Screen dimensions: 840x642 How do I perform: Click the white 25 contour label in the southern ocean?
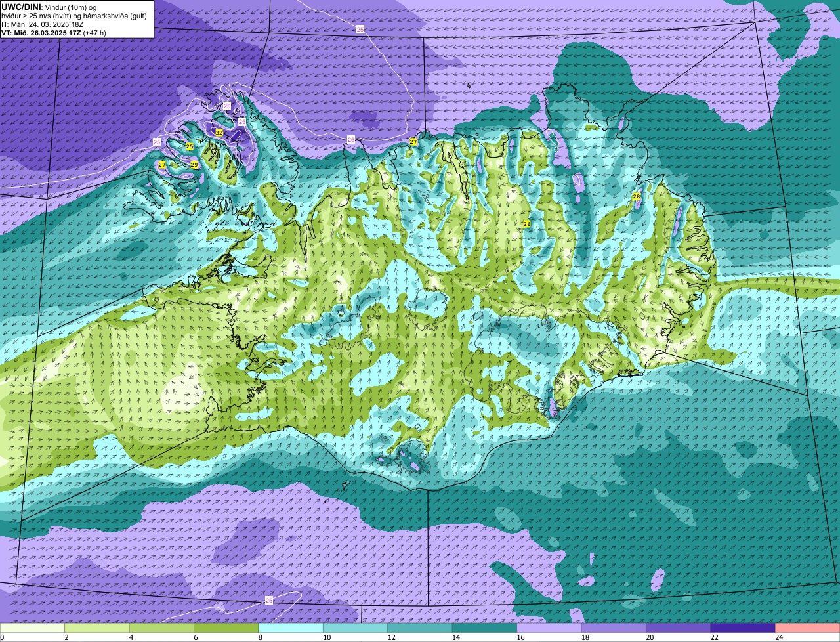click(269, 600)
